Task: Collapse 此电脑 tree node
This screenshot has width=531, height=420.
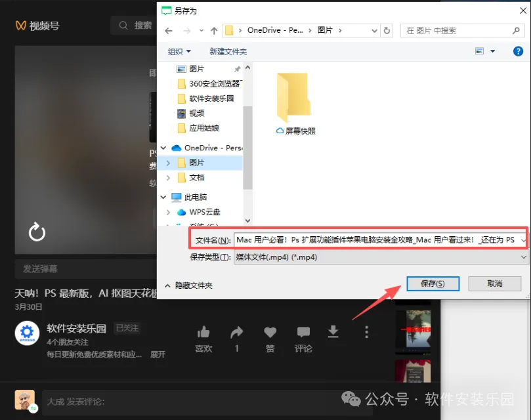Action: (163, 197)
